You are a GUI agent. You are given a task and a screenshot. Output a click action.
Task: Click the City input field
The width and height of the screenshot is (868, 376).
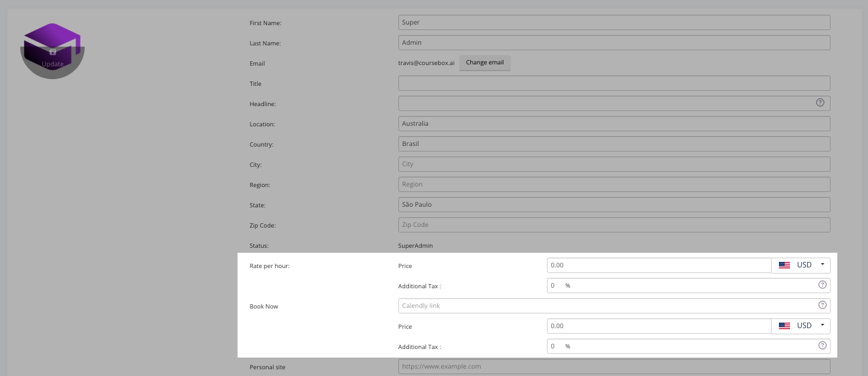click(x=614, y=164)
